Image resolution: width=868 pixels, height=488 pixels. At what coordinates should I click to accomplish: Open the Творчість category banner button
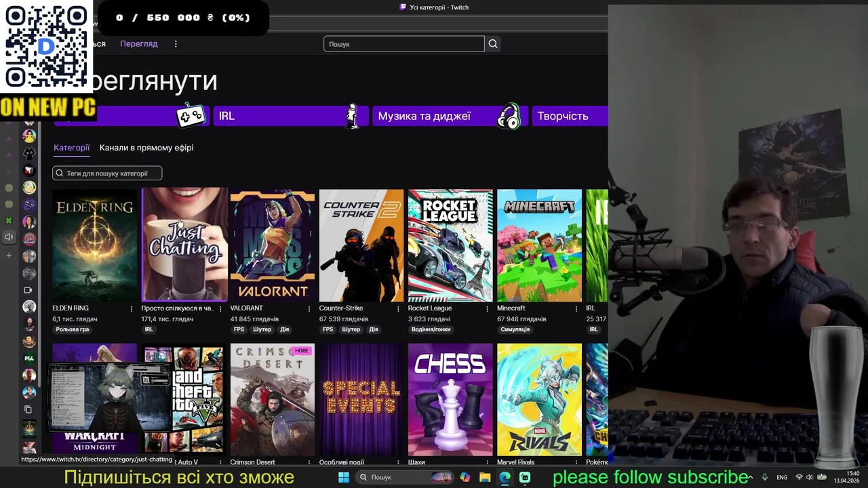tap(570, 116)
